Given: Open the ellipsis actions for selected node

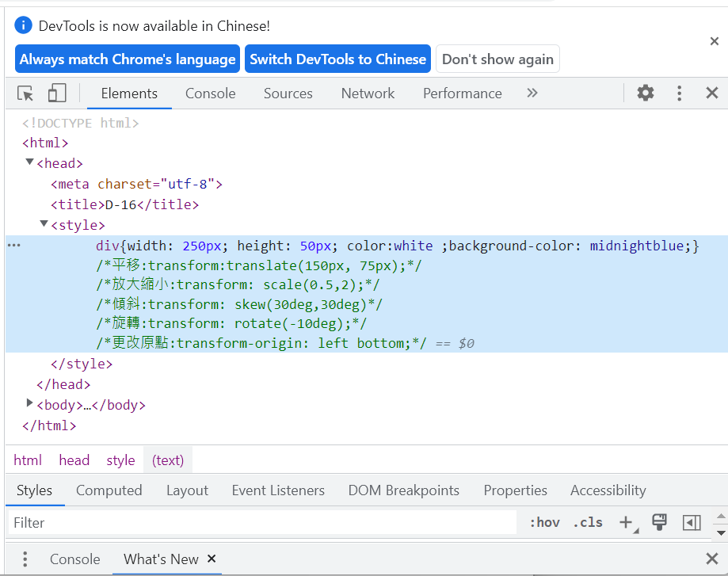Looking at the screenshot, I should click(x=14, y=246).
